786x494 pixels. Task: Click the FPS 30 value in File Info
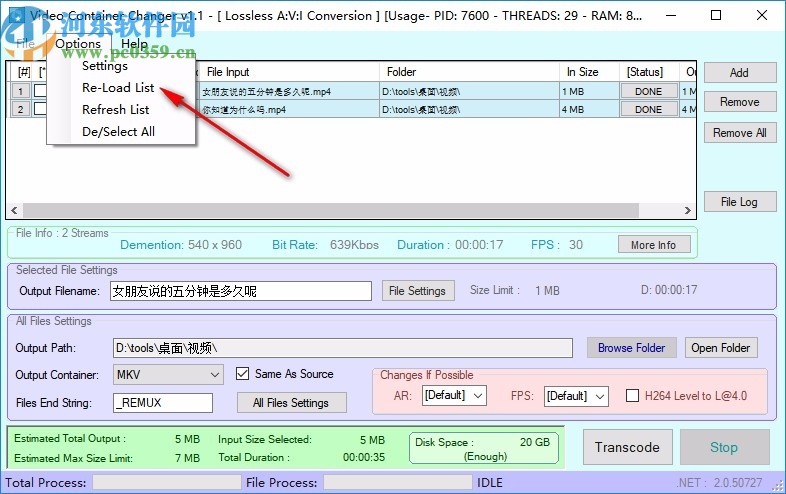pyautogui.click(x=575, y=245)
